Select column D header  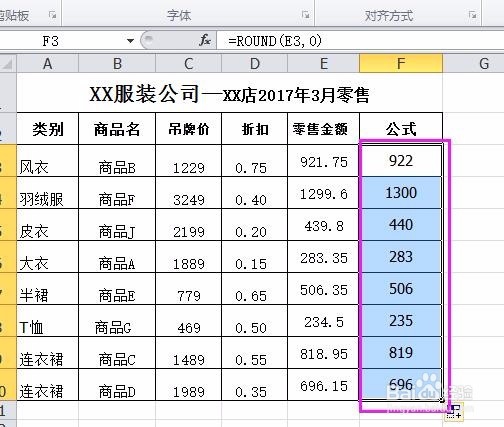point(255,63)
